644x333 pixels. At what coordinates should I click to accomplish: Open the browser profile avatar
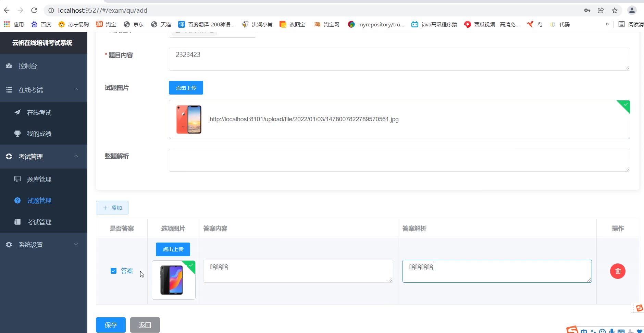point(632,10)
